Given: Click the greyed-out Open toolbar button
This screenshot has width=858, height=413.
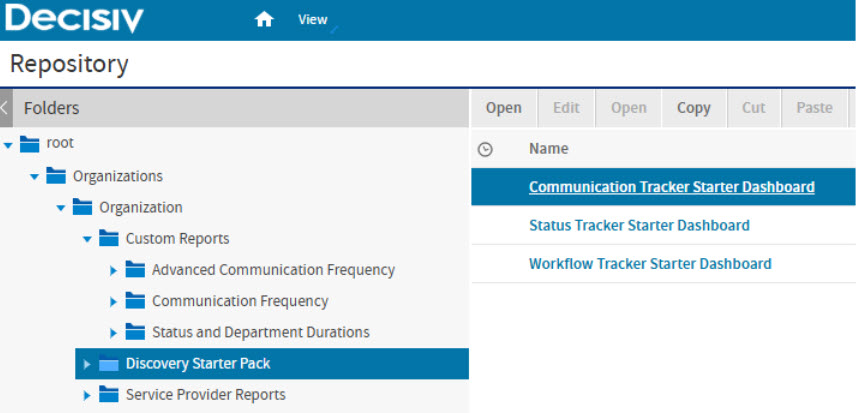Looking at the screenshot, I should [x=629, y=108].
